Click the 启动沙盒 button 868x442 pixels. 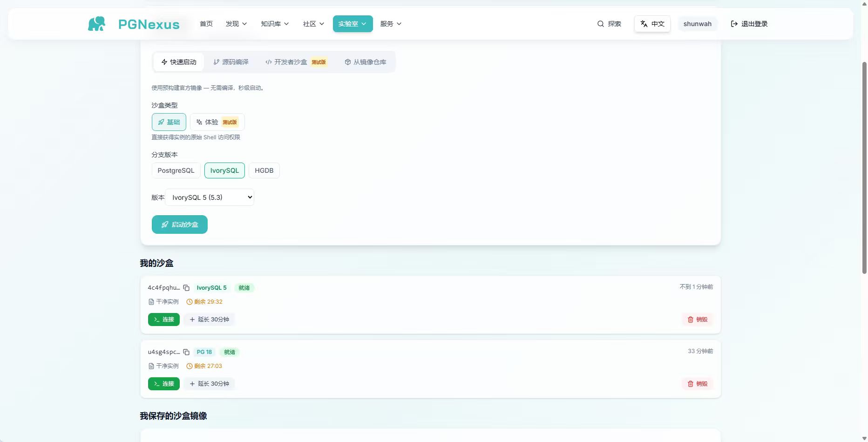tap(180, 224)
